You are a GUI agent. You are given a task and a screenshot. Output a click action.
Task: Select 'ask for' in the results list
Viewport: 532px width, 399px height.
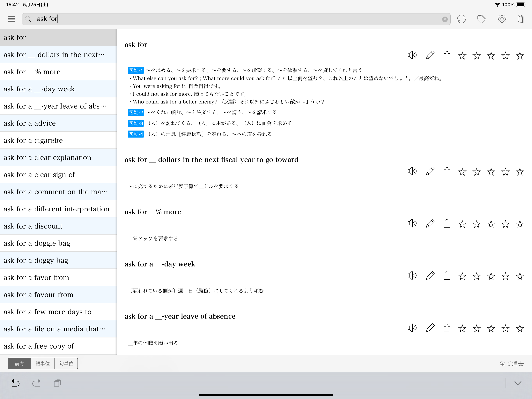click(x=58, y=38)
